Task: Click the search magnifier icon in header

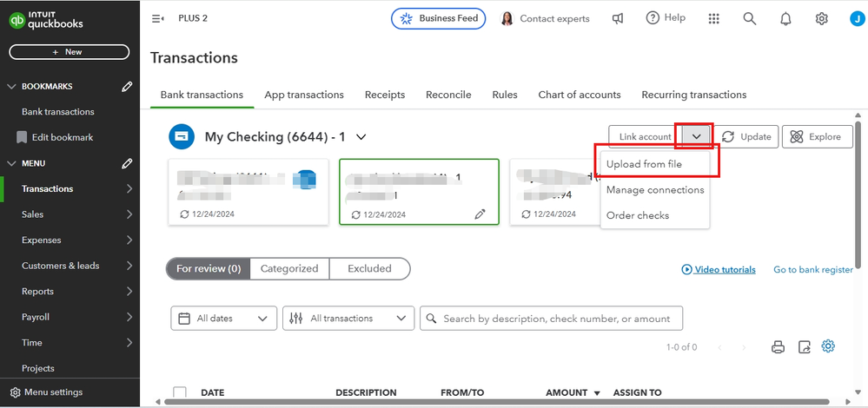Action: tap(750, 19)
